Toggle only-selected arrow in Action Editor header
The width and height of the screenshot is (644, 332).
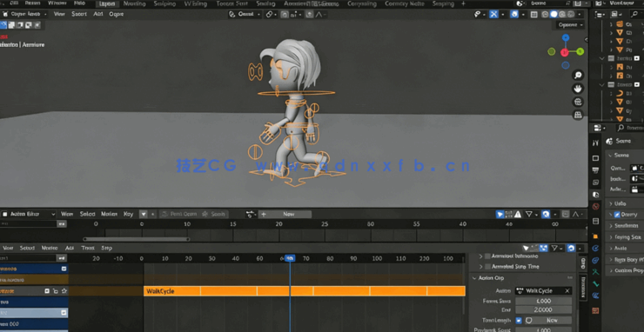pos(500,214)
